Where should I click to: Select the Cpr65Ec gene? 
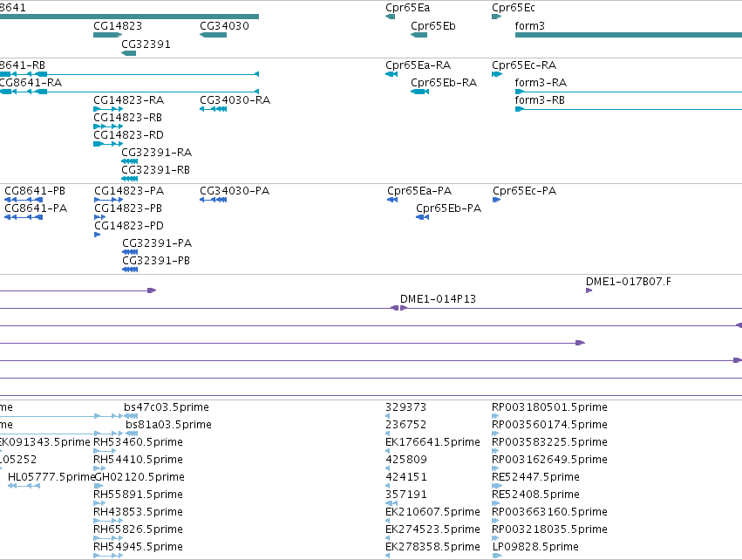(496, 17)
